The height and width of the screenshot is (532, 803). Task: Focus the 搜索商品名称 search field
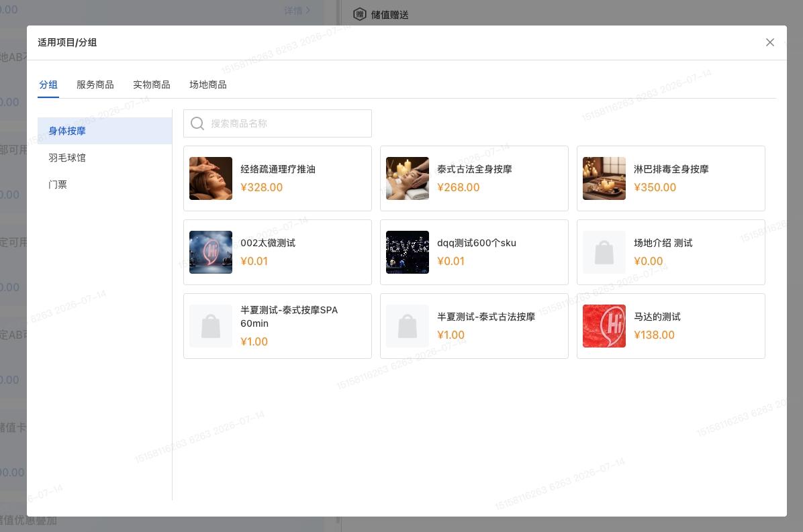(x=277, y=123)
